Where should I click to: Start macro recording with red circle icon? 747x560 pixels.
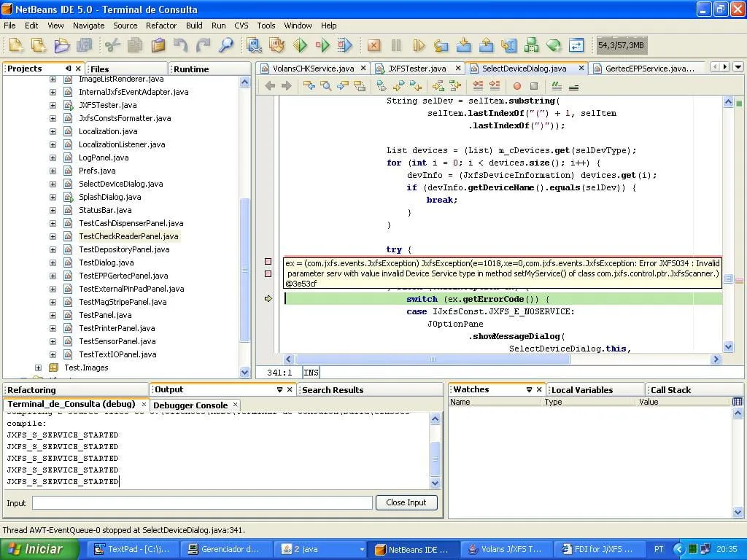point(517,86)
